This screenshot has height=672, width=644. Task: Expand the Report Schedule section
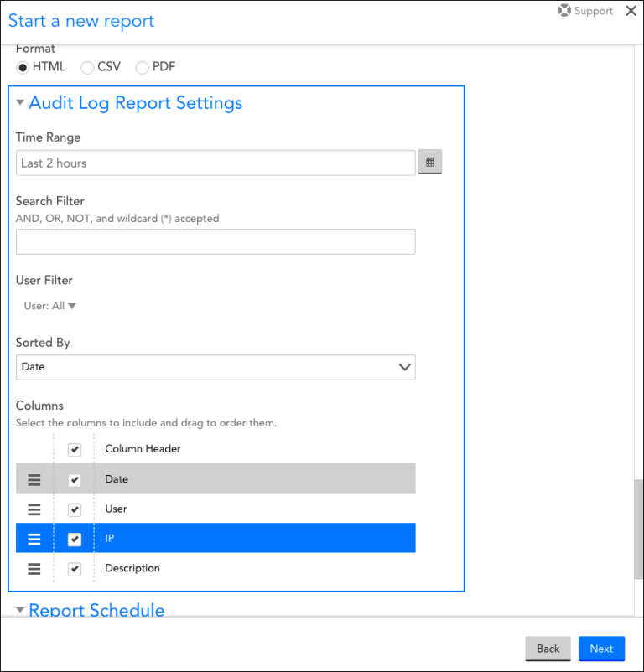click(x=19, y=610)
